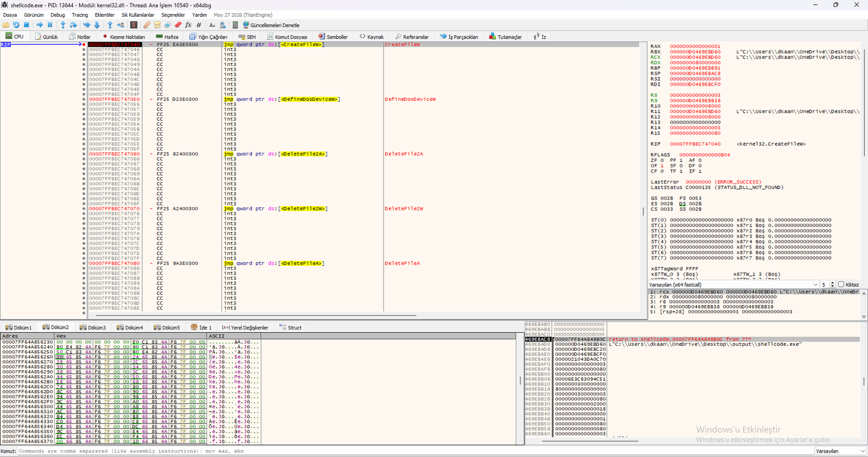The image size is (868, 457).
Task: Pause execution using the pause icon
Action: tap(50, 25)
